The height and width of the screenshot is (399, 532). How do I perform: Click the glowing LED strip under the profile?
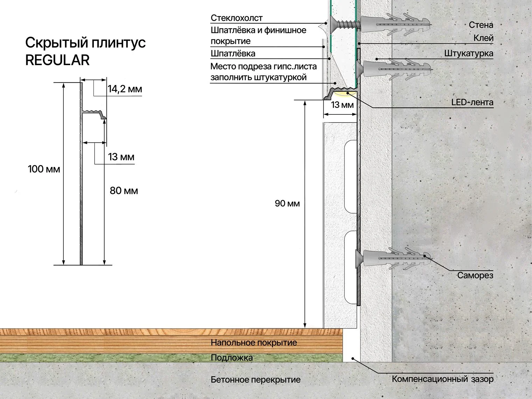tap(345, 93)
